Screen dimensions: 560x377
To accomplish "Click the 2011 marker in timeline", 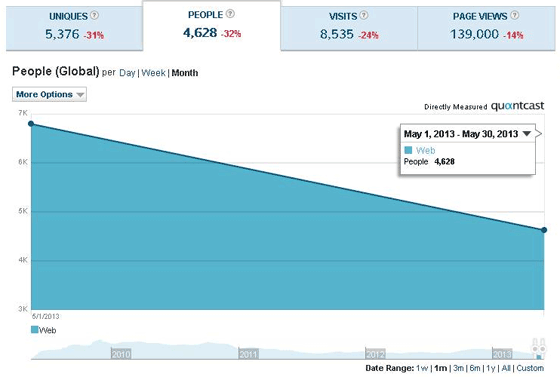I will tap(248, 354).
